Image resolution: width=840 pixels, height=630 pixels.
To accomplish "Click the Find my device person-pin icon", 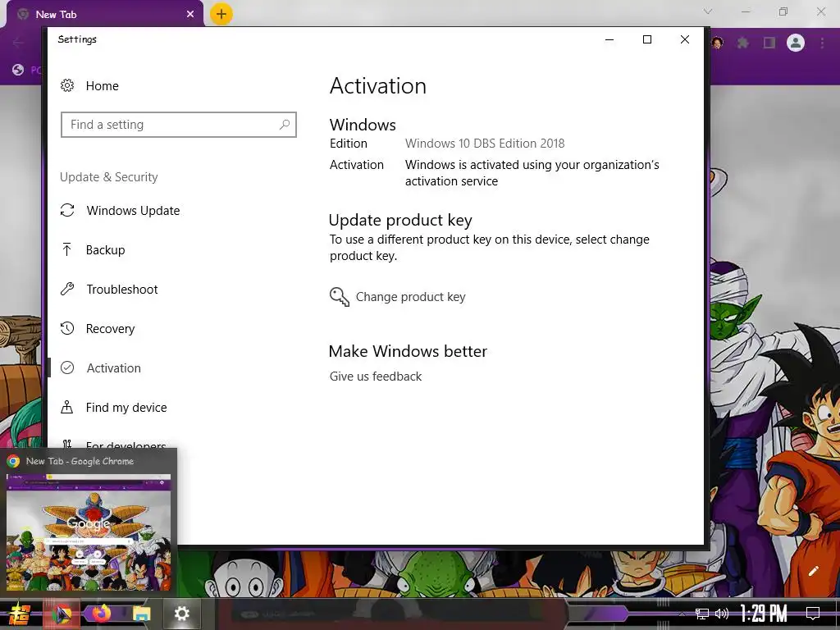I will click(67, 407).
